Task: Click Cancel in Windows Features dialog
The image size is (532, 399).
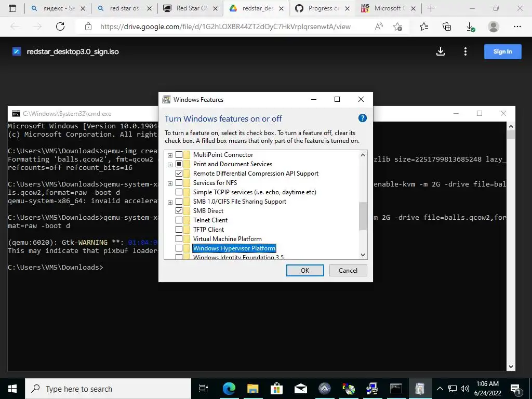Action: pyautogui.click(x=348, y=270)
